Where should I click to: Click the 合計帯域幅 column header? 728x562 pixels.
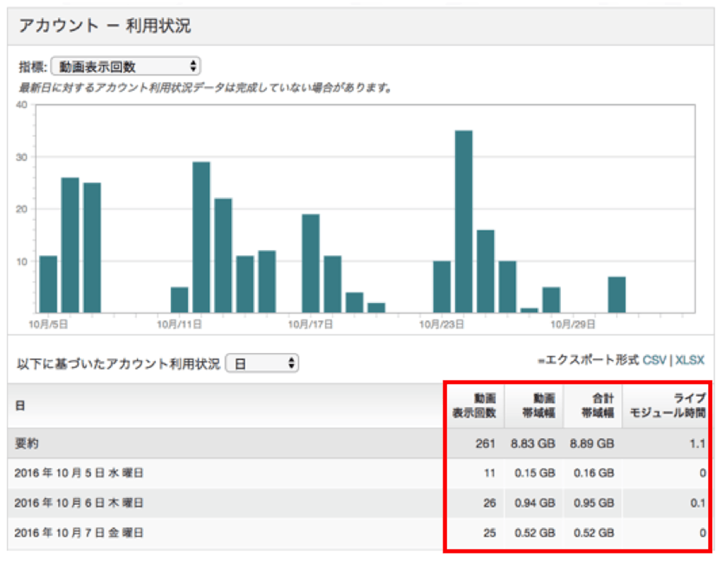pos(598,405)
